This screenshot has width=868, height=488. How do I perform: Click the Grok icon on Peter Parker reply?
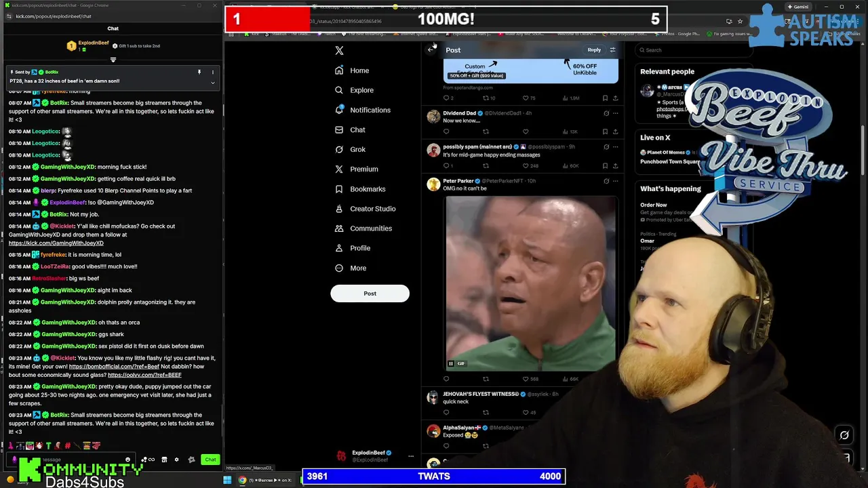[x=606, y=181]
